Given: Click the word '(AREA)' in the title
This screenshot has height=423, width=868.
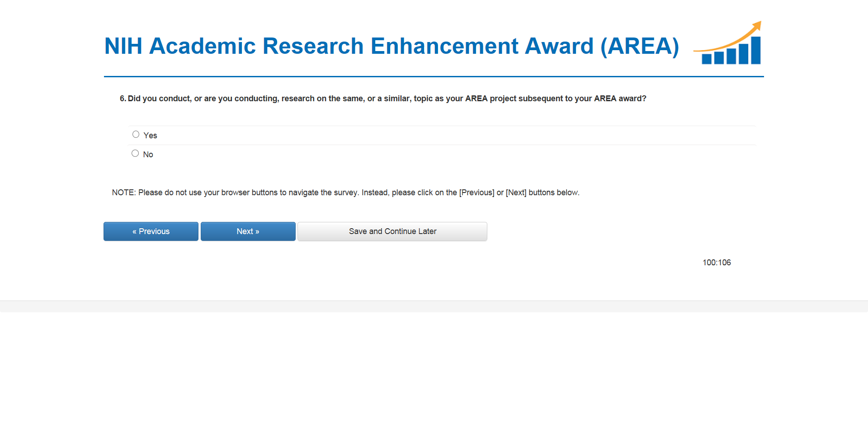Looking at the screenshot, I should (x=640, y=46).
